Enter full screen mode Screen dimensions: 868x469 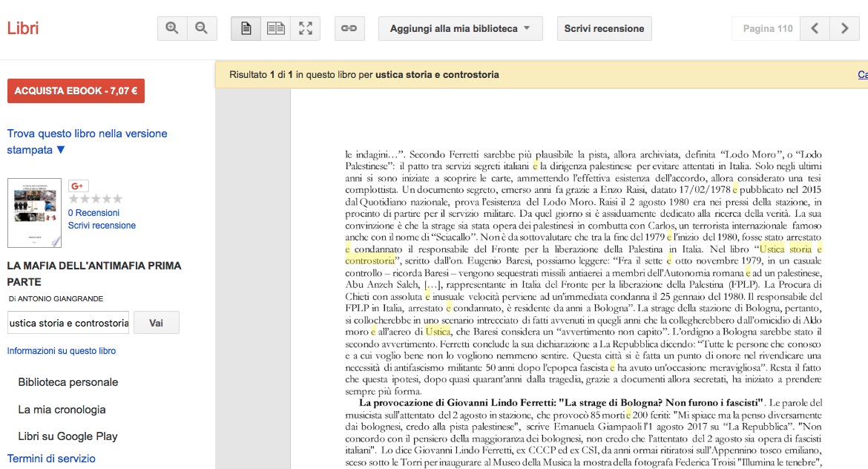(x=305, y=29)
